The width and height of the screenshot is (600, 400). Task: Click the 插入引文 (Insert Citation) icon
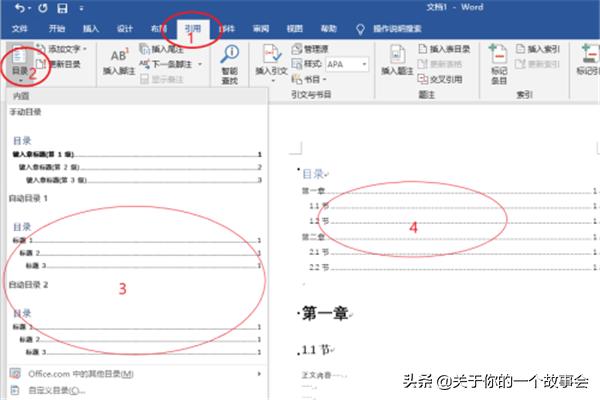click(270, 60)
